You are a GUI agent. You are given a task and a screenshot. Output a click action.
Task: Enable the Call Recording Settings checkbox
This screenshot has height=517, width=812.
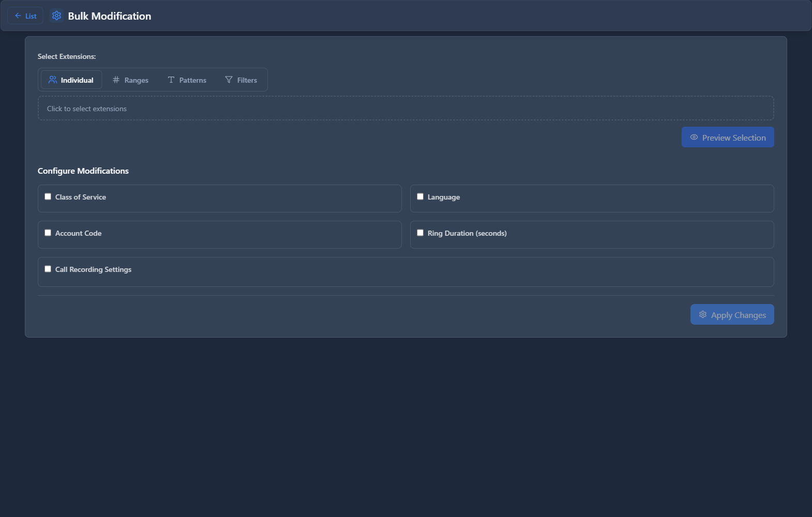pos(48,269)
